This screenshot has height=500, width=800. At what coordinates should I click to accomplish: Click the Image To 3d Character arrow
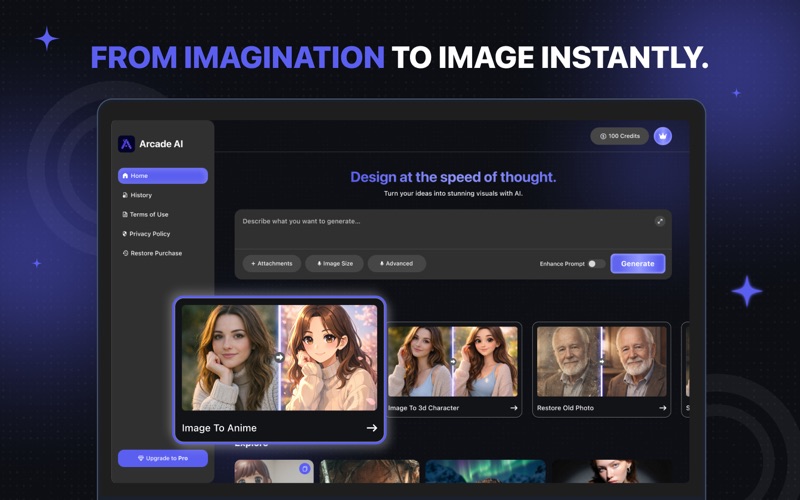click(x=514, y=408)
